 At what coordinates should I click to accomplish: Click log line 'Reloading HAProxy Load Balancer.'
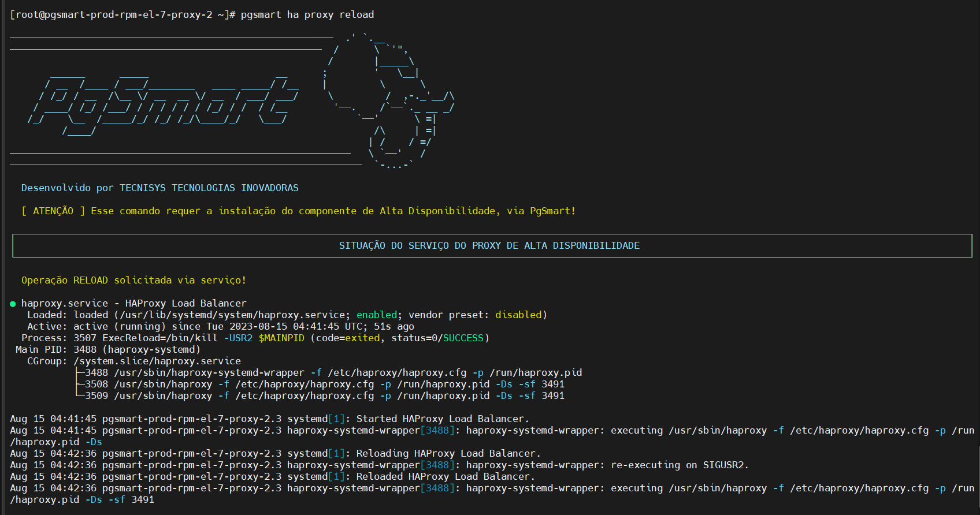[x=276, y=453]
